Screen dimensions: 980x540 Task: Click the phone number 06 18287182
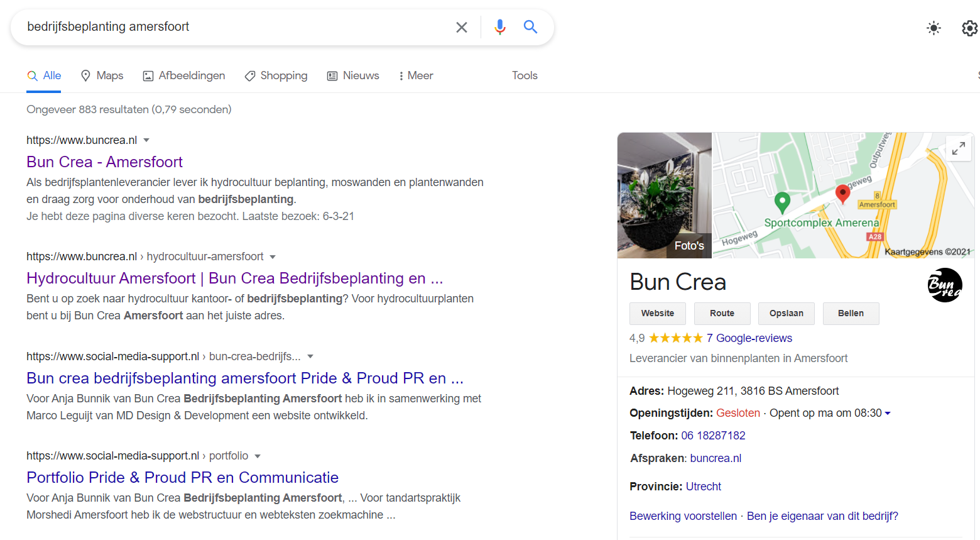pyautogui.click(x=714, y=436)
